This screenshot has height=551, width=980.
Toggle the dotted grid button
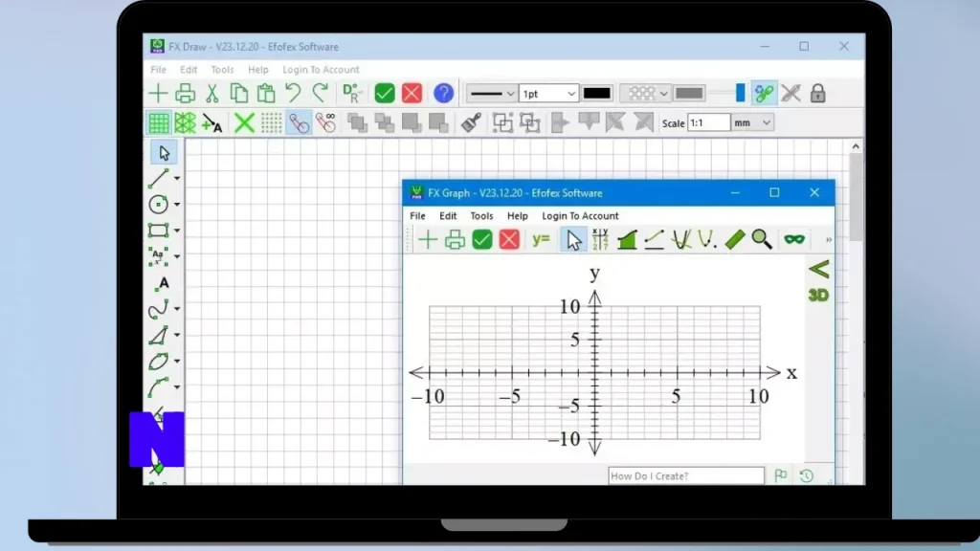pos(271,122)
